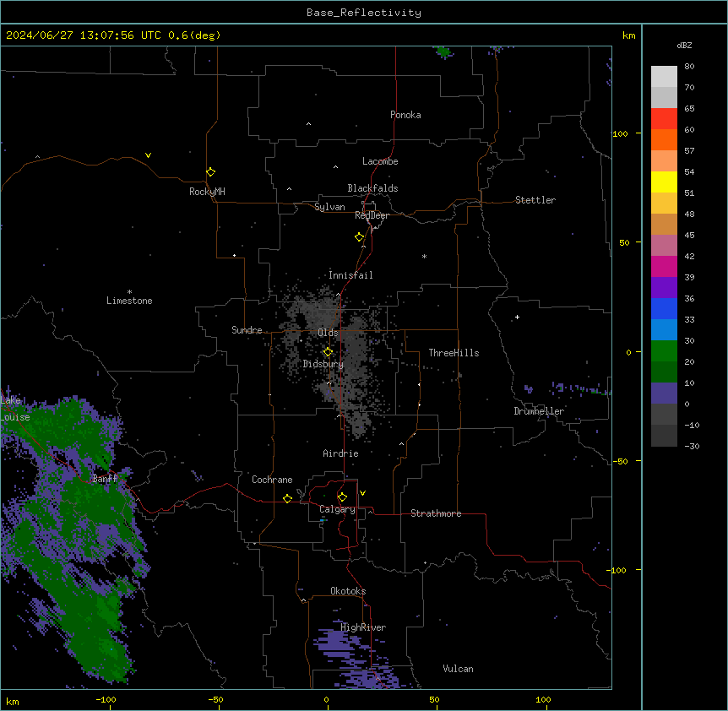728x711 pixels.
Task: Select the dark green 10-20 dBZ legend band
Action: (664, 372)
